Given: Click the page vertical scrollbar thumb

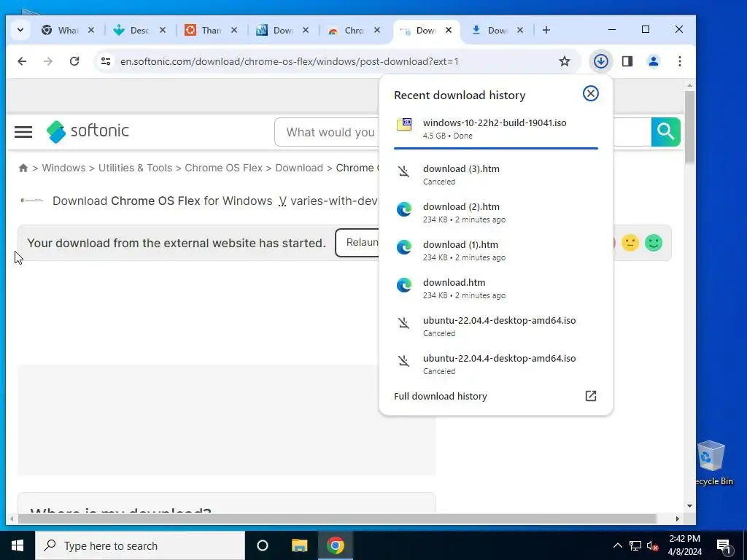Looking at the screenshot, I should pyautogui.click(x=689, y=127).
